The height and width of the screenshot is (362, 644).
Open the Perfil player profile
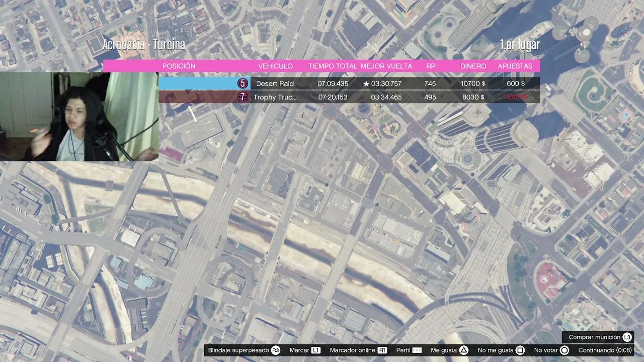point(403,350)
